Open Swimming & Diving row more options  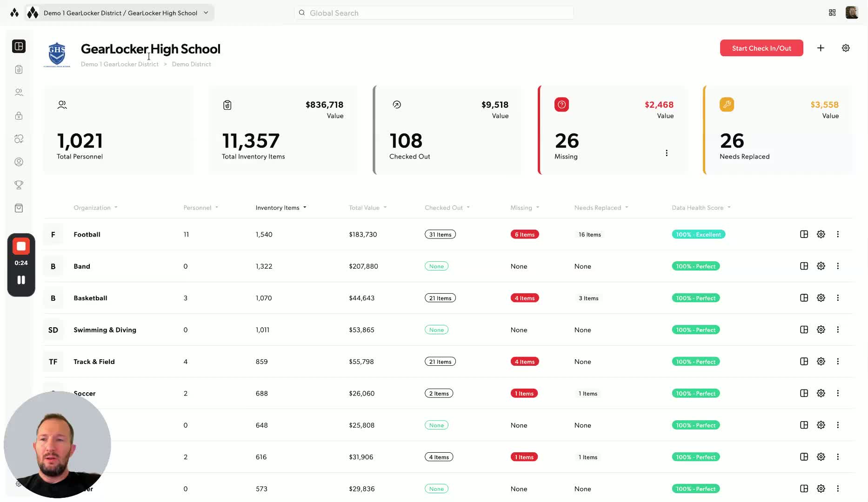point(838,330)
